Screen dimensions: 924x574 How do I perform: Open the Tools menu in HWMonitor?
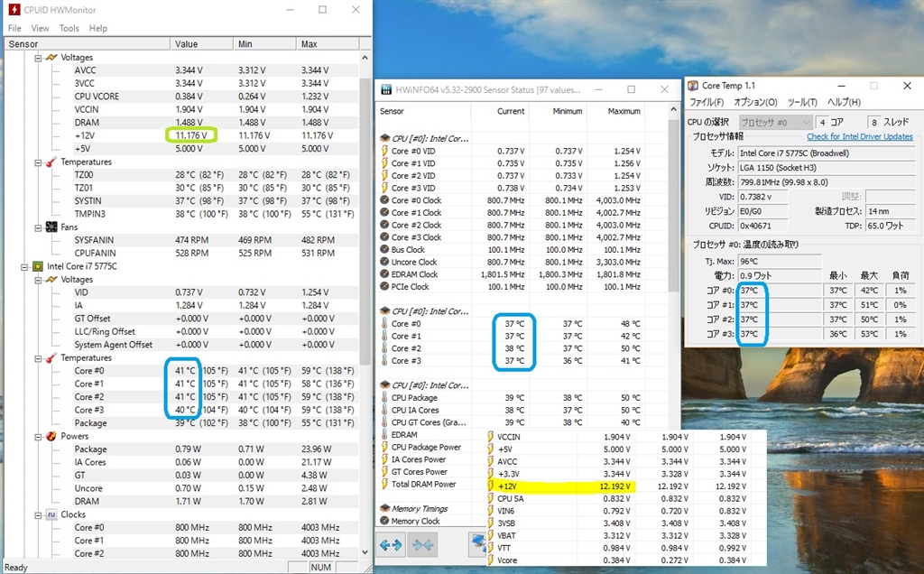69,28
